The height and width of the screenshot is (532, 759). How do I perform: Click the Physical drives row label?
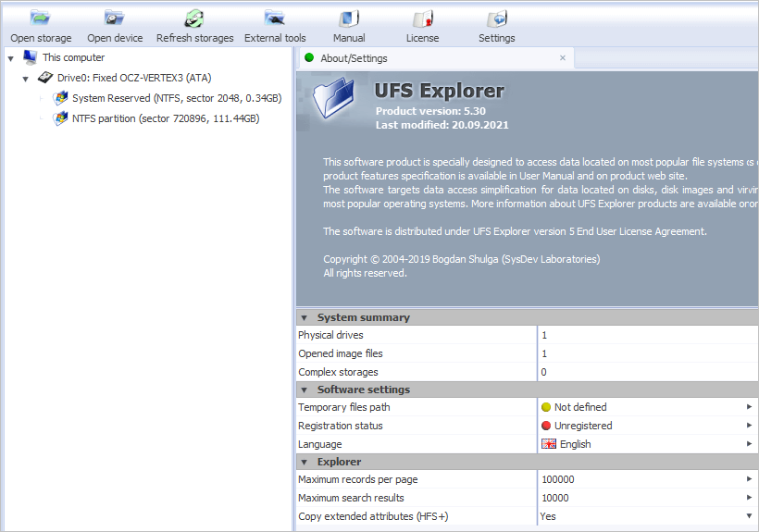click(x=330, y=335)
